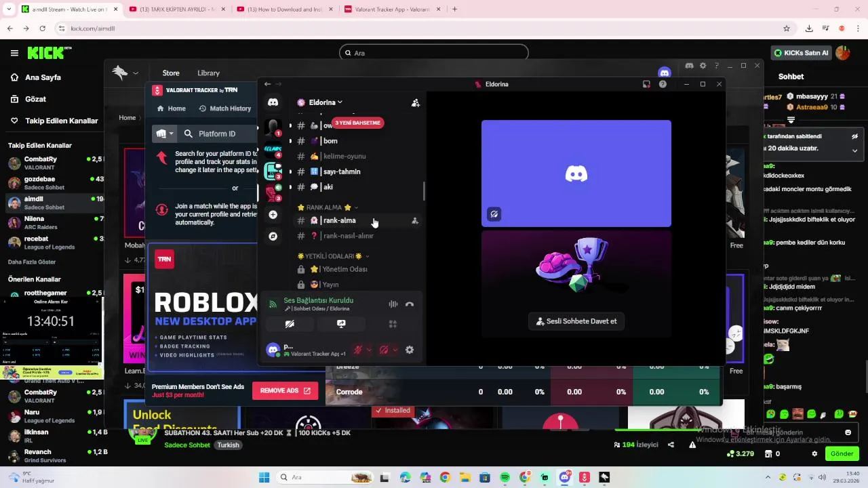The height and width of the screenshot is (488, 868).
Task: Open Chrome downloads icon
Action: coord(809,28)
